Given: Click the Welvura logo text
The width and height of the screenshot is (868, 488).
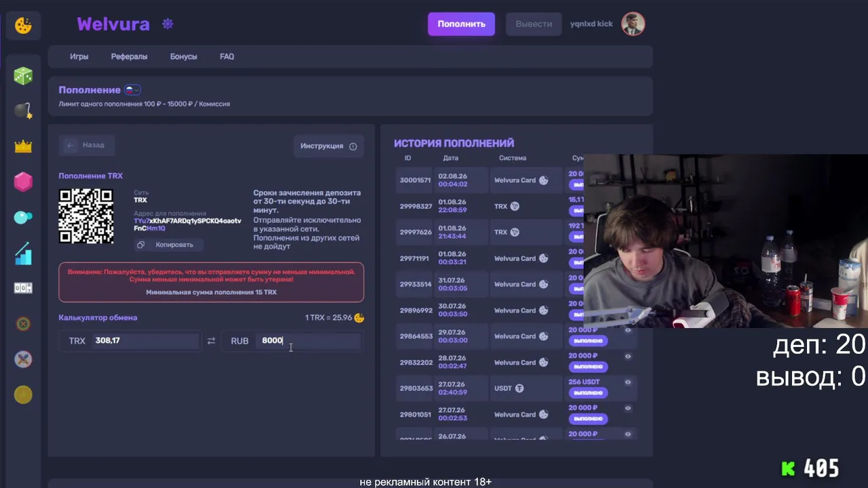Looking at the screenshot, I should [x=113, y=24].
